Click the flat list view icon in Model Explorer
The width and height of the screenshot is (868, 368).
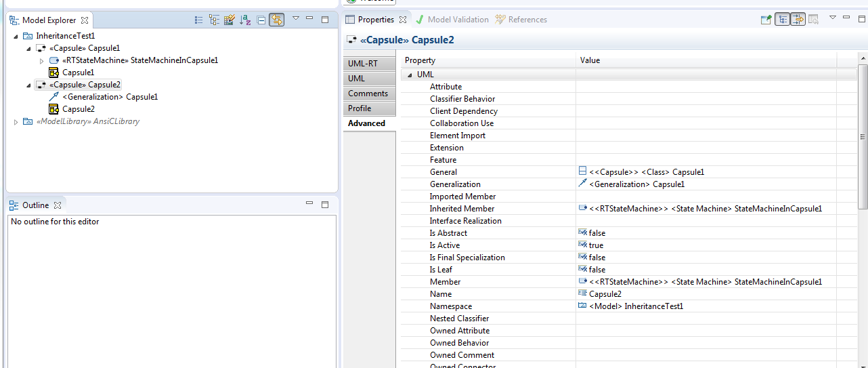point(198,20)
